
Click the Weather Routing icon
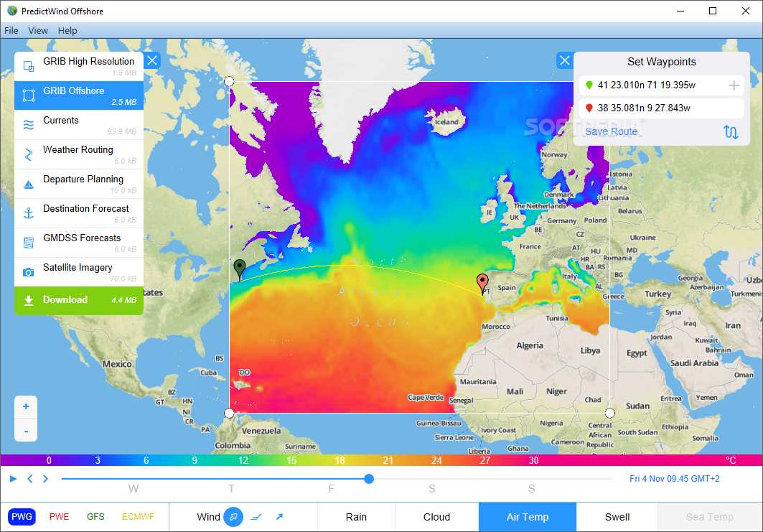[29, 155]
